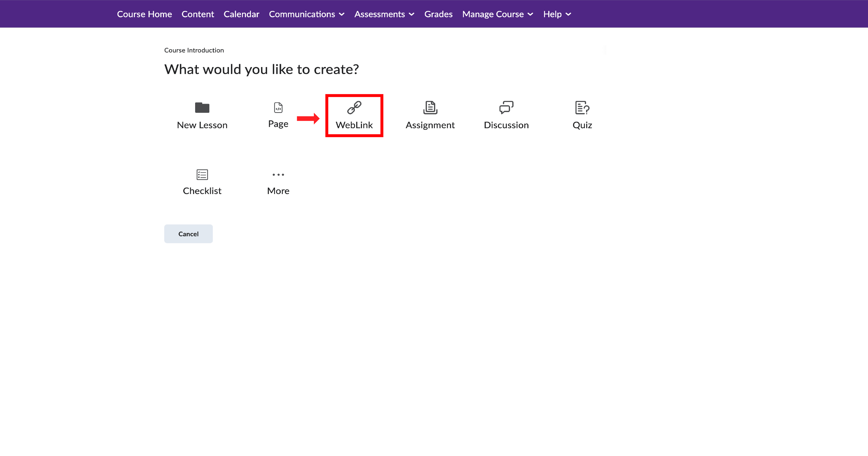Select Calendar from the navigation bar
The image size is (868, 456).
241,14
